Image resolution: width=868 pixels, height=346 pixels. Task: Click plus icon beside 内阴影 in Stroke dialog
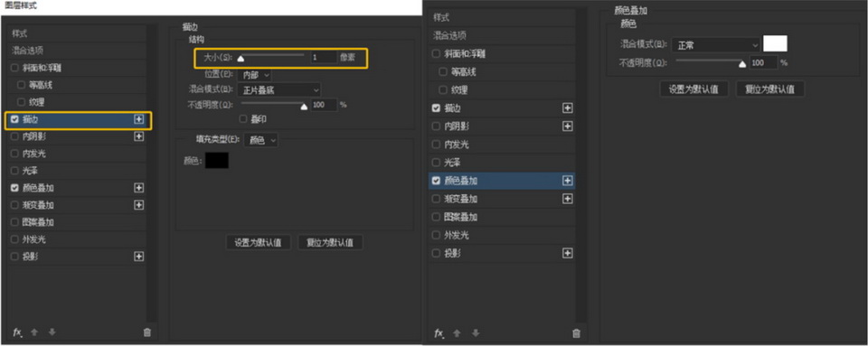tap(139, 136)
